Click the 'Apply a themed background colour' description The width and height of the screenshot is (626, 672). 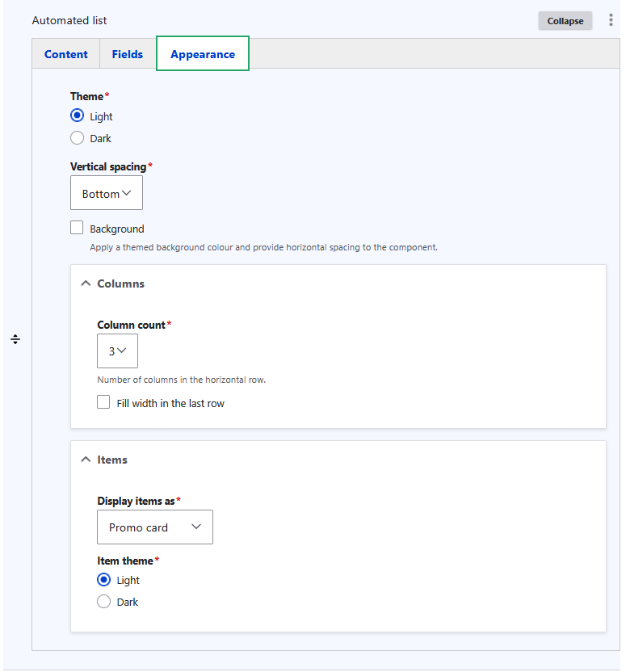263,247
